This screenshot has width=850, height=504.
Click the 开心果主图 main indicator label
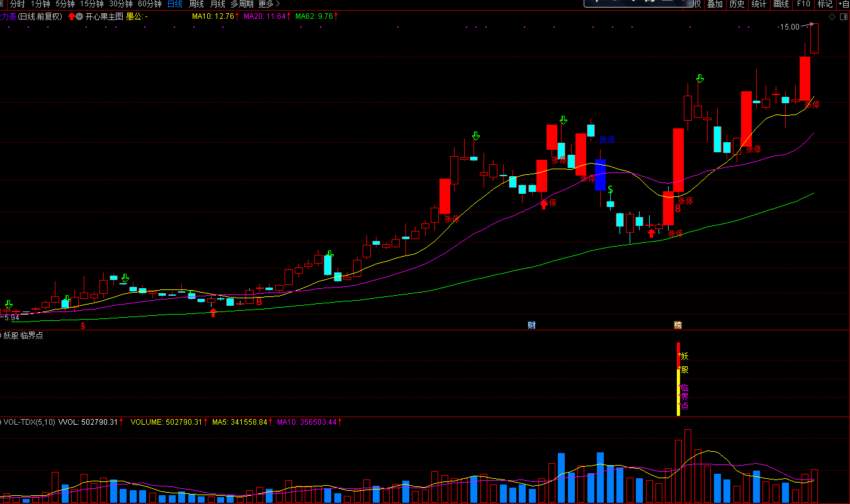[x=104, y=16]
